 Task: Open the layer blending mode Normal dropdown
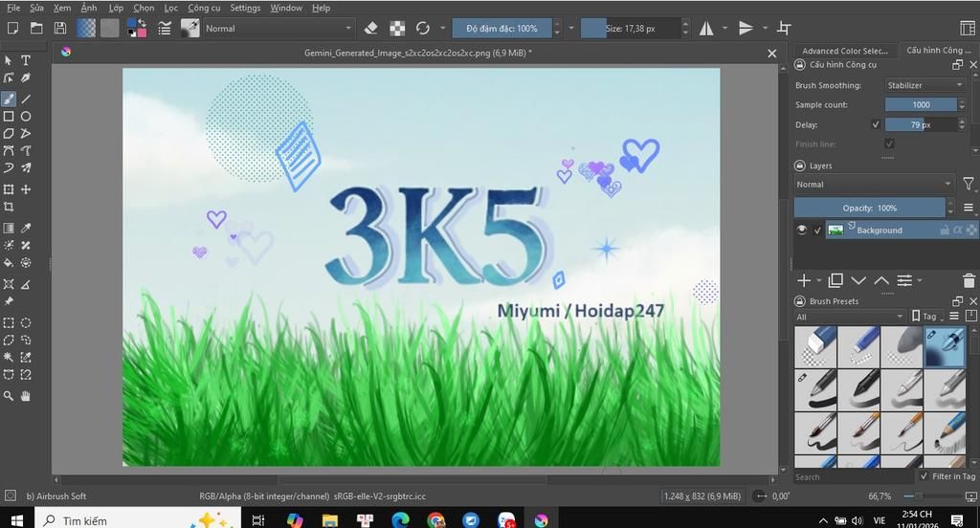[874, 185]
